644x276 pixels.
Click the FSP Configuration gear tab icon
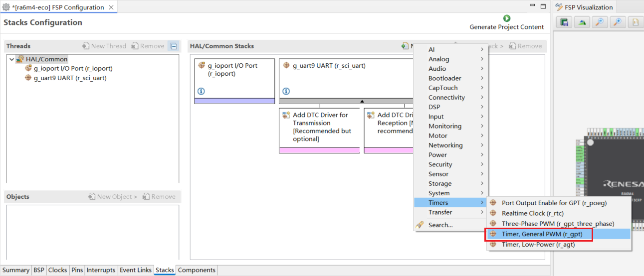point(6,7)
